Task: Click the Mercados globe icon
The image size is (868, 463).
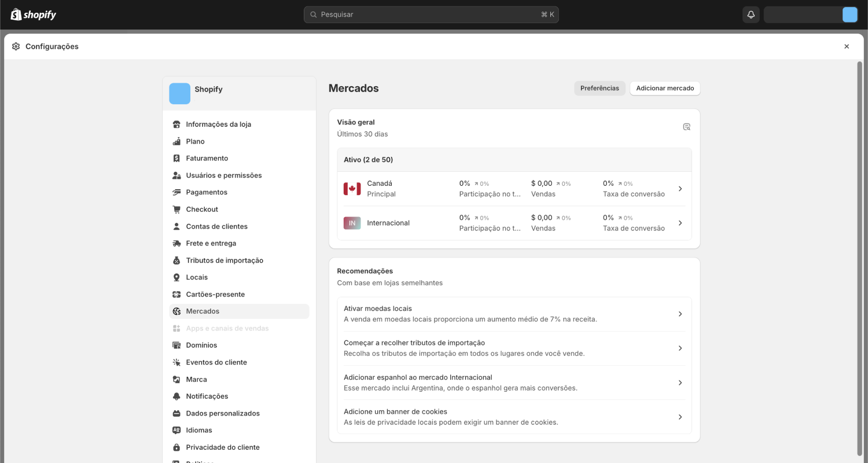Action: 176,311
